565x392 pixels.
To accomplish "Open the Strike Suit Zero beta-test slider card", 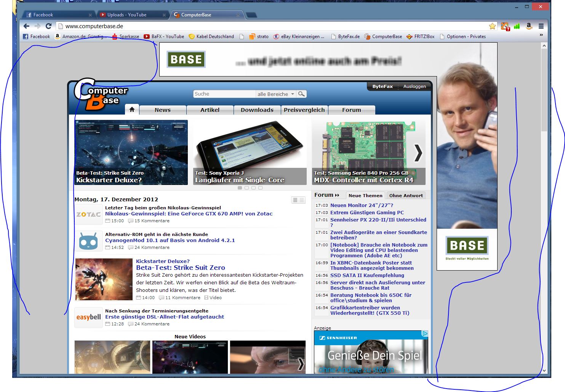I will [x=131, y=152].
